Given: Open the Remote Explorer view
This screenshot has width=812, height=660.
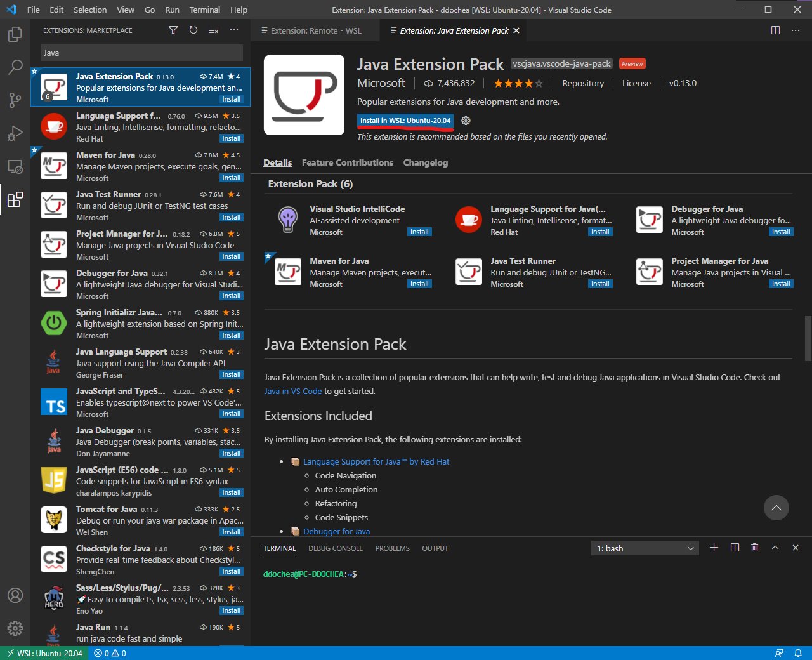Looking at the screenshot, I should [15, 166].
